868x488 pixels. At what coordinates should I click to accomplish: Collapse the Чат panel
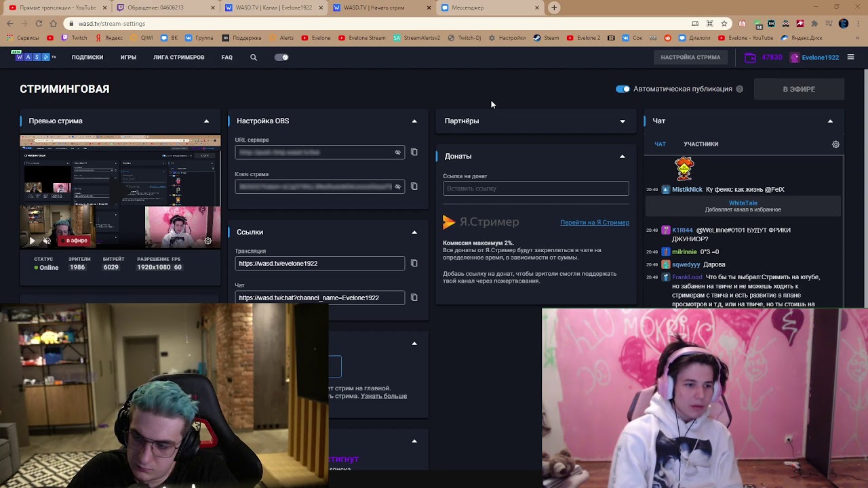click(830, 121)
